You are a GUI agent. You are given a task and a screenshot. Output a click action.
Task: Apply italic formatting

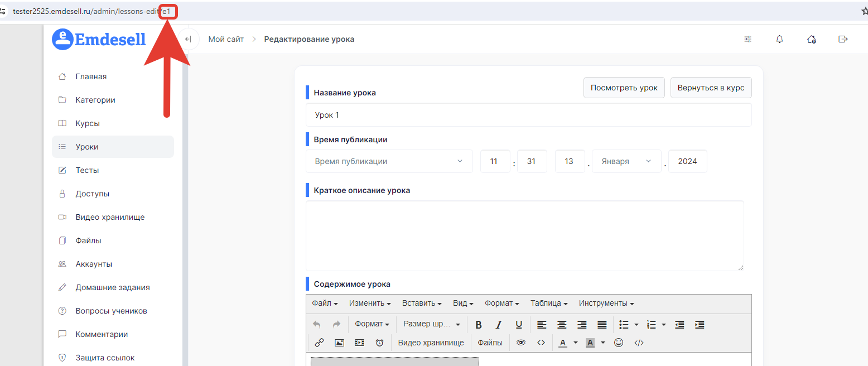click(499, 324)
